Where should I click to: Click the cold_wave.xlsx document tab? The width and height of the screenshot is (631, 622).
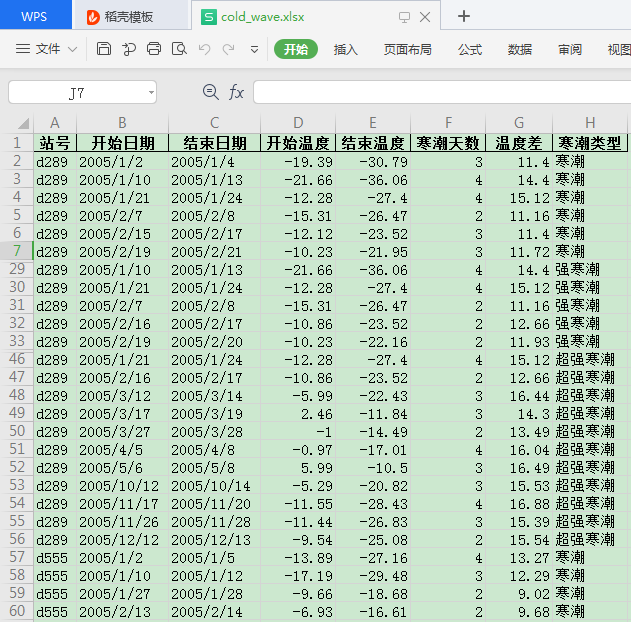(262, 17)
